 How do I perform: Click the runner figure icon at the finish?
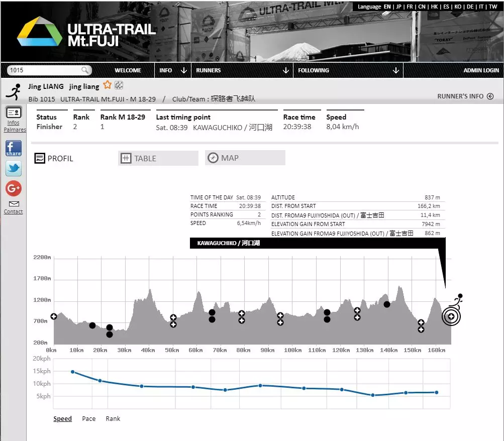(456, 300)
